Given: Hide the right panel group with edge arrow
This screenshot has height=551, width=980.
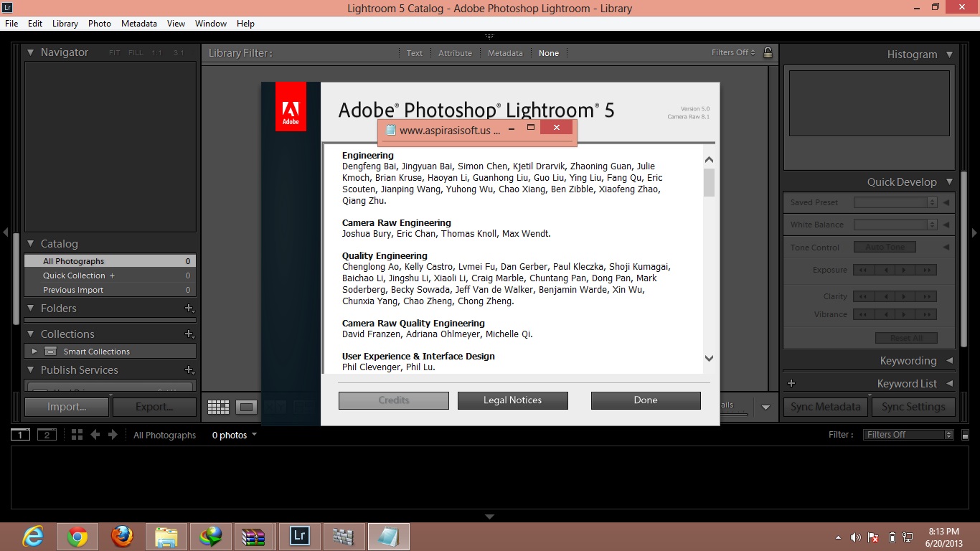Looking at the screenshot, I should (974, 232).
